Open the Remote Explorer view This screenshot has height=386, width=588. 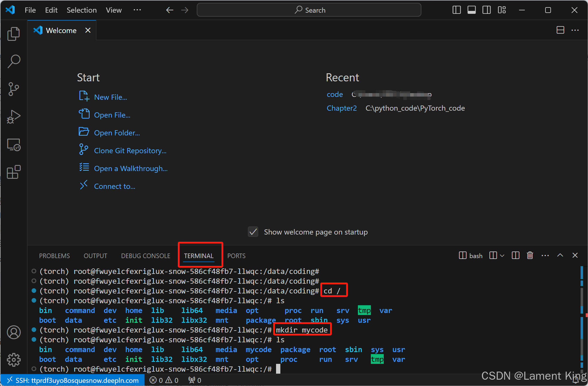[x=14, y=145]
